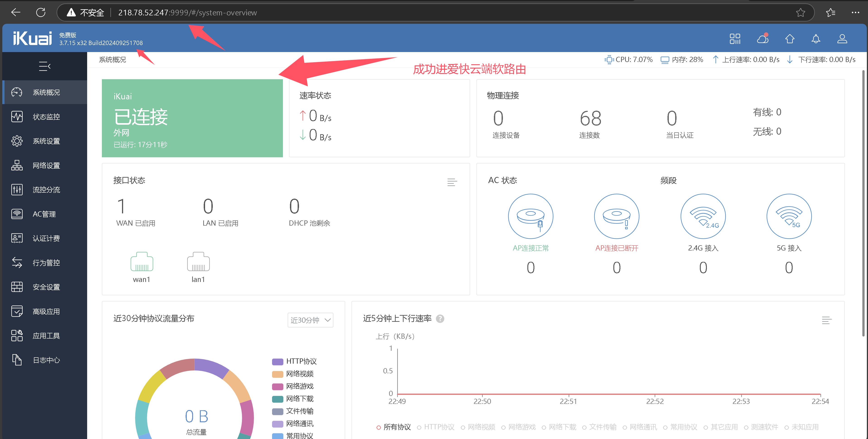
Task: Open the browser favorites list icon
Action: tap(831, 13)
